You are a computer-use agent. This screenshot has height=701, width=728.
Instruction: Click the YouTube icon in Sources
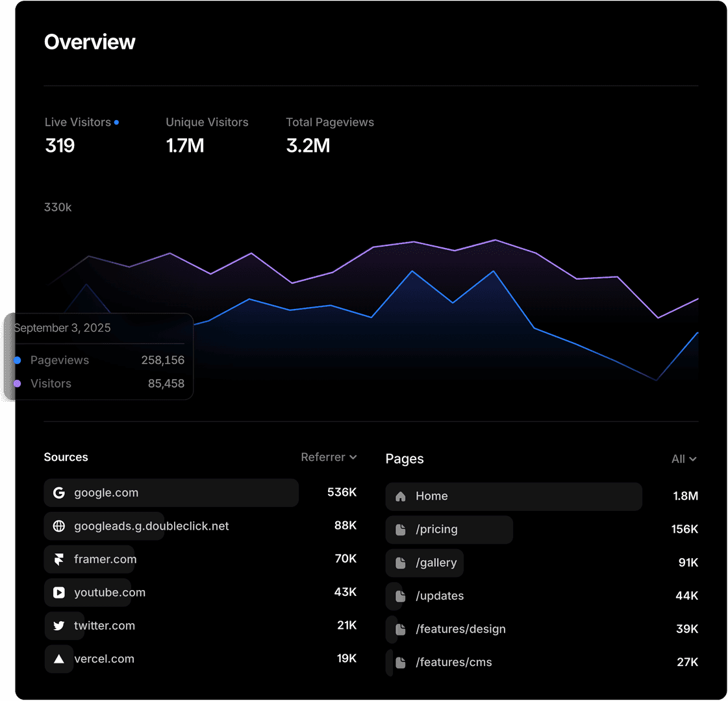point(58,592)
